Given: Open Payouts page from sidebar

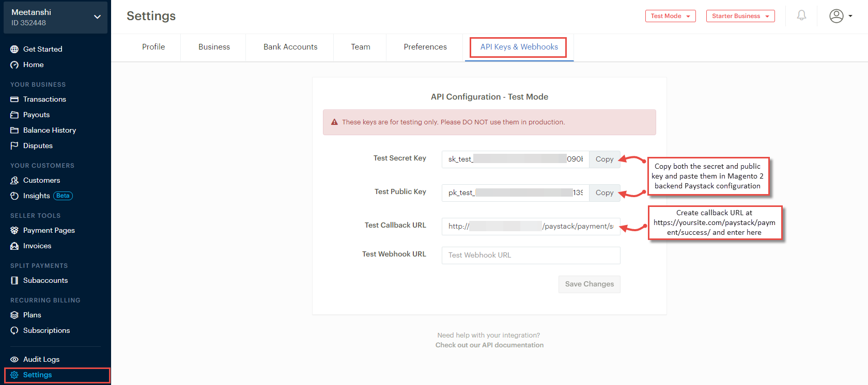Looking at the screenshot, I should [36, 115].
